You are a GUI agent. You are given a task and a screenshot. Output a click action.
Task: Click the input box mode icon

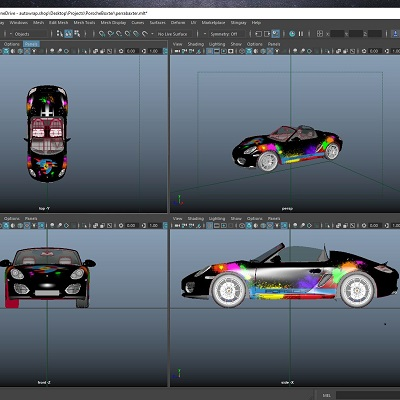(x=320, y=34)
